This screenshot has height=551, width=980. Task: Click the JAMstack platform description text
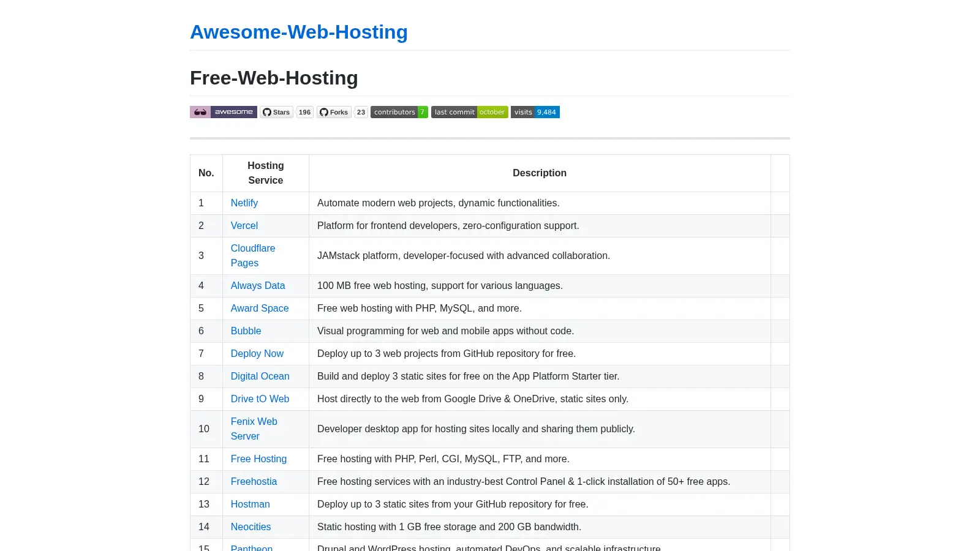(464, 255)
